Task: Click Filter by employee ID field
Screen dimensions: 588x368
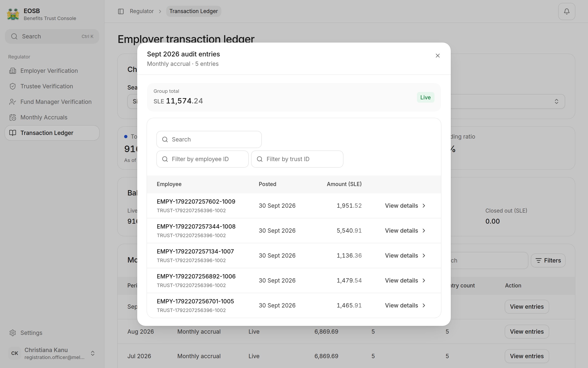Action: [x=202, y=159]
